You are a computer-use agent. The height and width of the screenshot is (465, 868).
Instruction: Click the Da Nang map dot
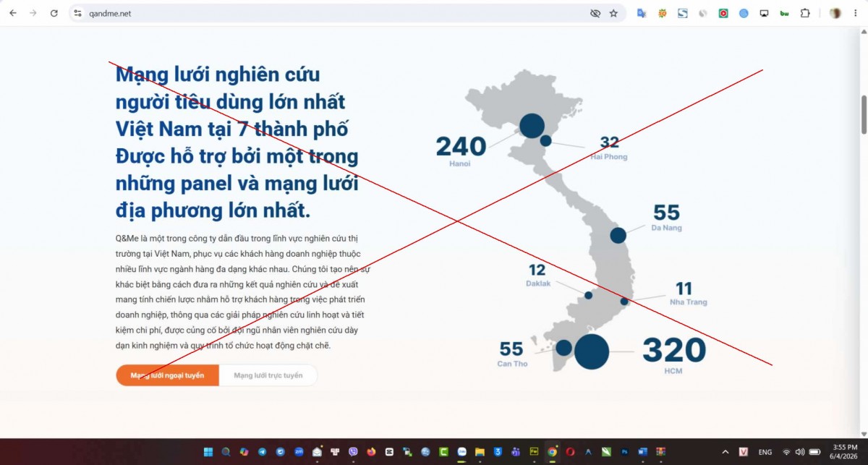point(618,235)
